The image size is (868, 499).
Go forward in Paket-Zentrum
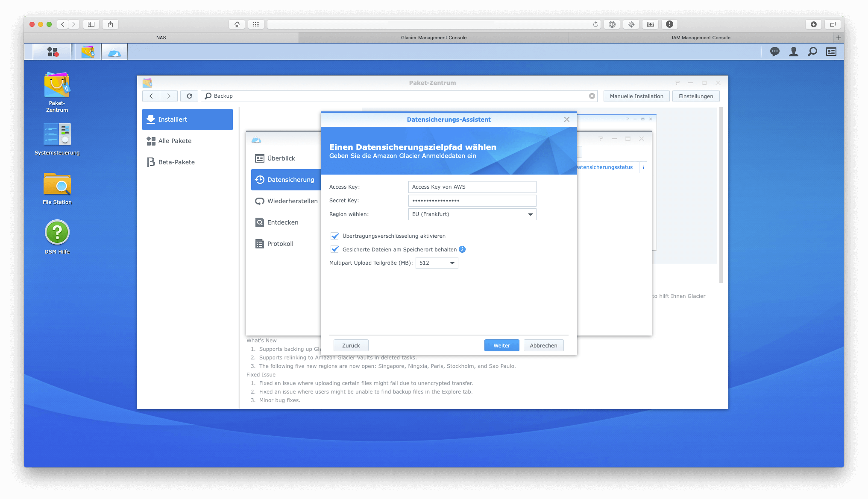(x=169, y=96)
